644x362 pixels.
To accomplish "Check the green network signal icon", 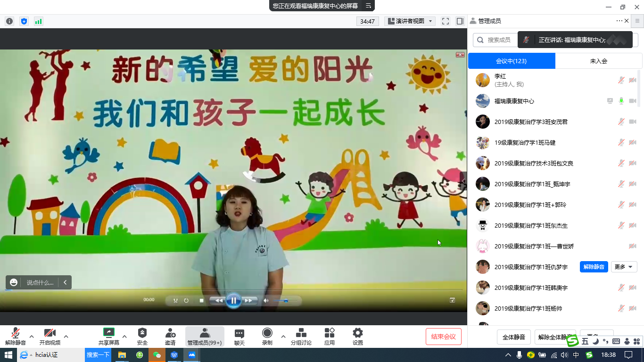I will (38, 21).
